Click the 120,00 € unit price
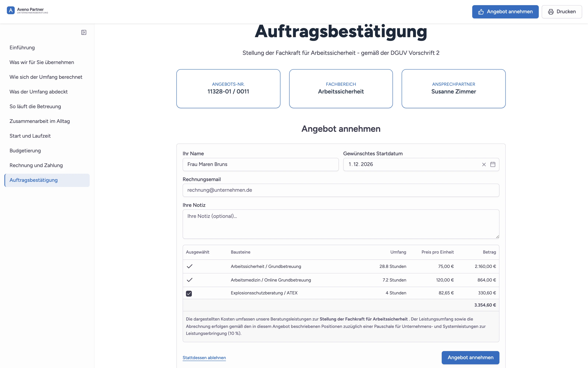The width and height of the screenshot is (588, 368). click(x=445, y=280)
